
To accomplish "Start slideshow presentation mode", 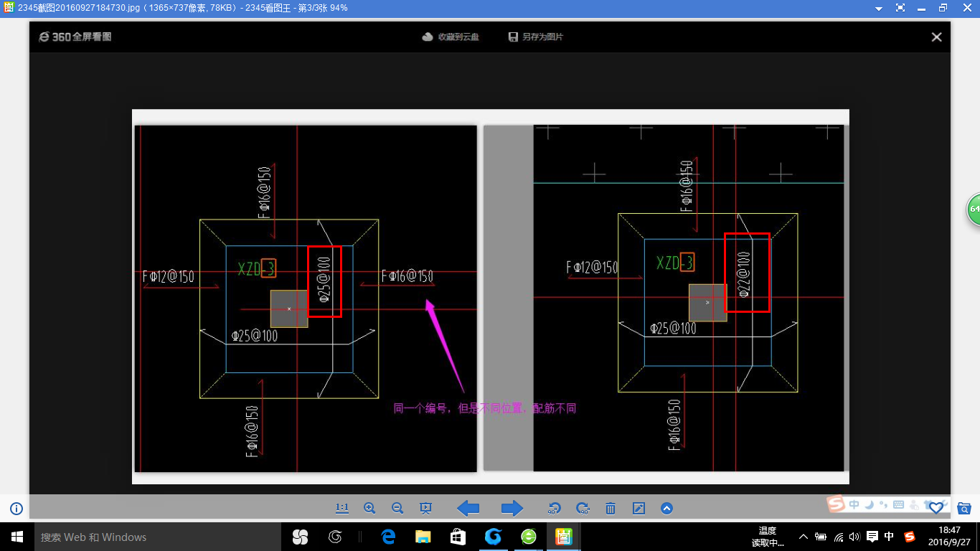I will pos(425,509).
